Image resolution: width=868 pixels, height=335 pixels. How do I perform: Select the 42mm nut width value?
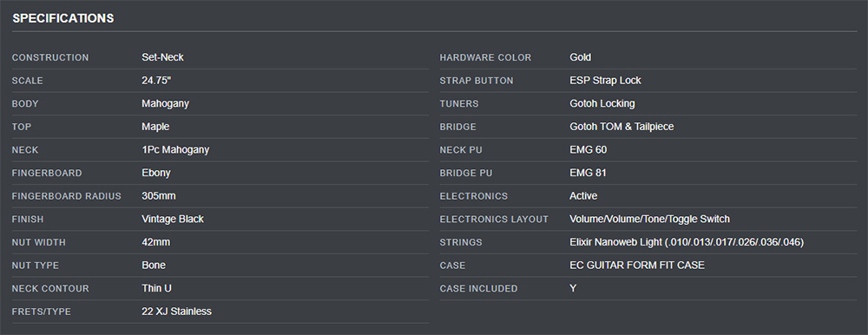[156, 242]
